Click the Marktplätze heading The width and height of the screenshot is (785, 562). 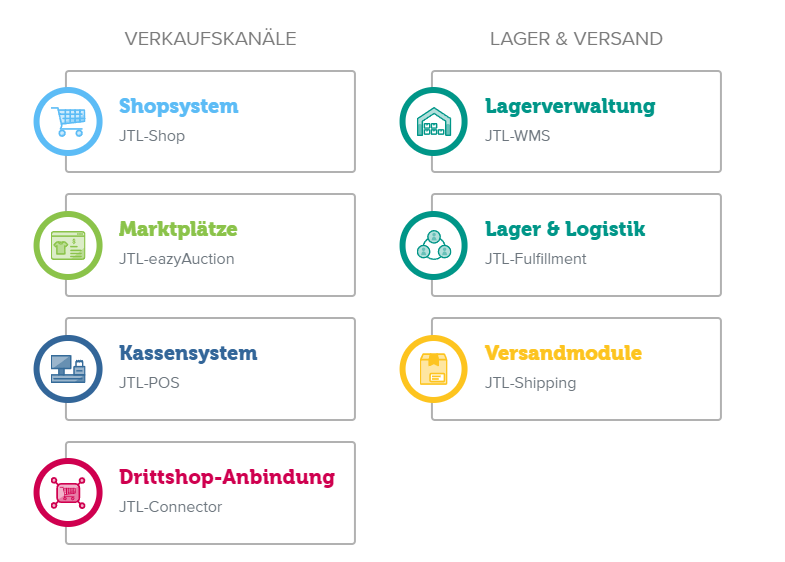pyautogui.click(x=178, y=229)
